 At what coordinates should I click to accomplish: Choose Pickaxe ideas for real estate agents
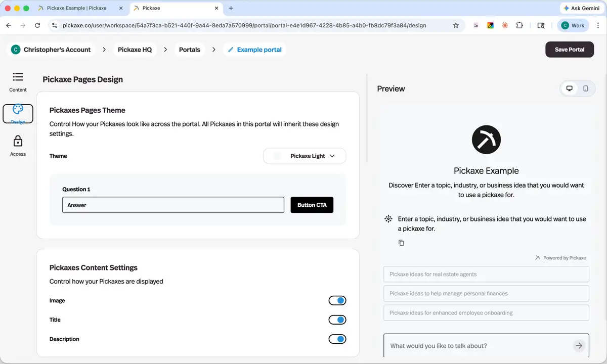486,275
